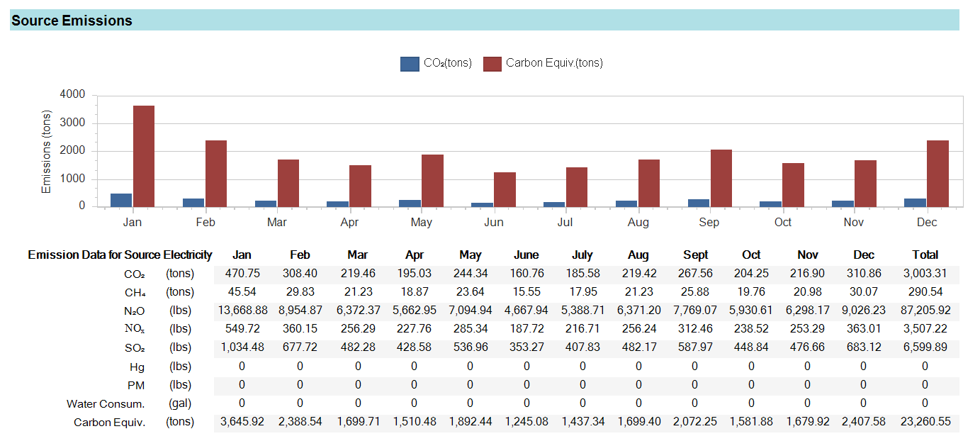Click the Total column header
Viewport: 980px width, 441px height.
coord(925,254)
